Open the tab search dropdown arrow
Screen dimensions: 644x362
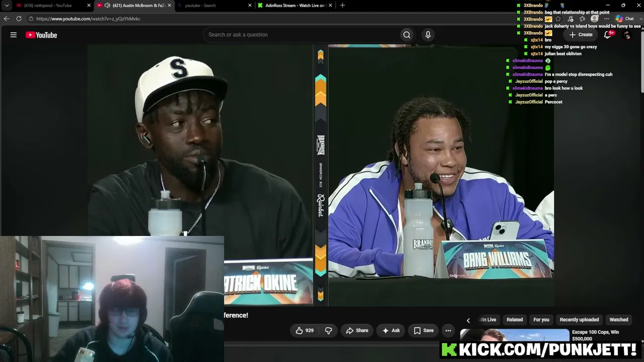(7, 5)
